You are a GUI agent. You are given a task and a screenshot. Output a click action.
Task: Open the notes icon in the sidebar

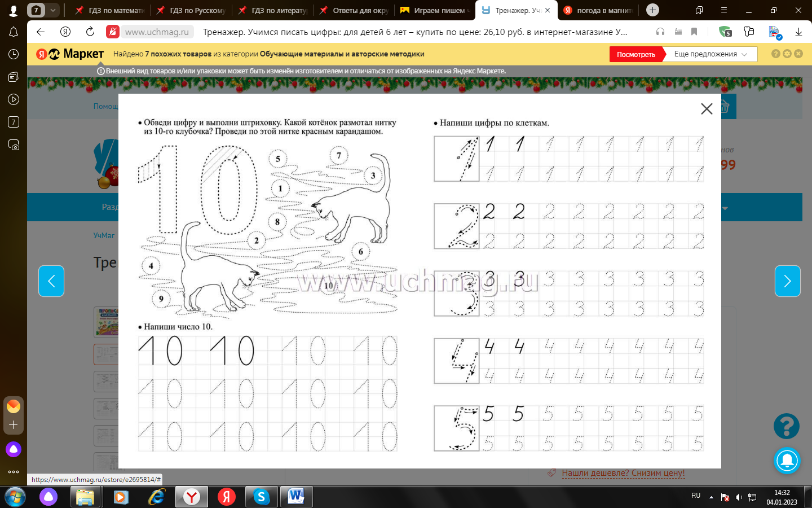click(14, 77)
